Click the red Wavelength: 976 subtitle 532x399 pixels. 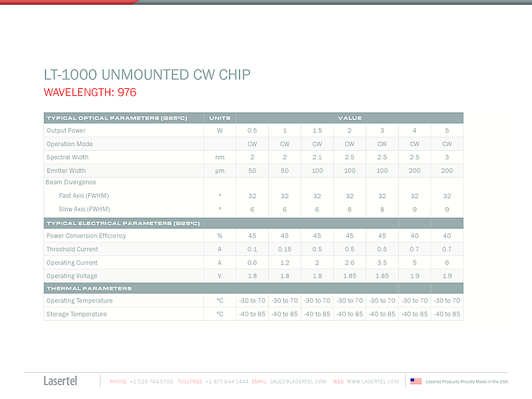pyautogui.click(x=90, y=92)
